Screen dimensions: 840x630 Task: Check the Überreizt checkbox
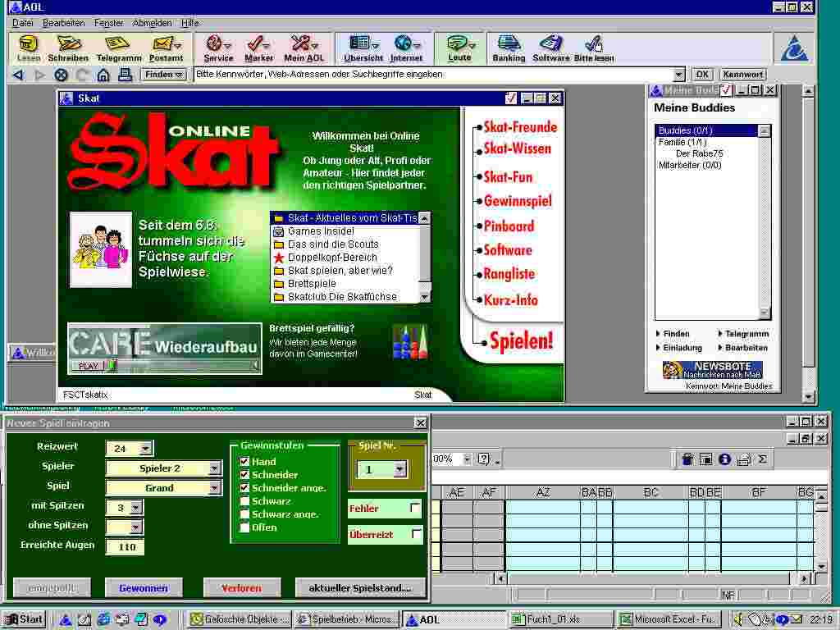[x=416, y=533]
